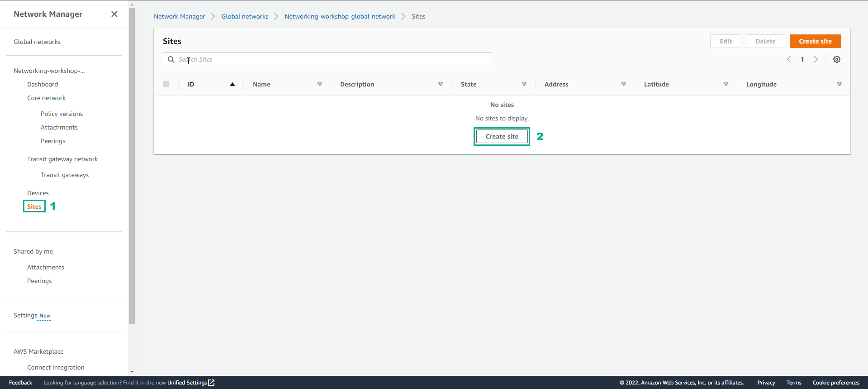Click the Edit button
This screenshot has width=868, height=389.
pos(726,41)
